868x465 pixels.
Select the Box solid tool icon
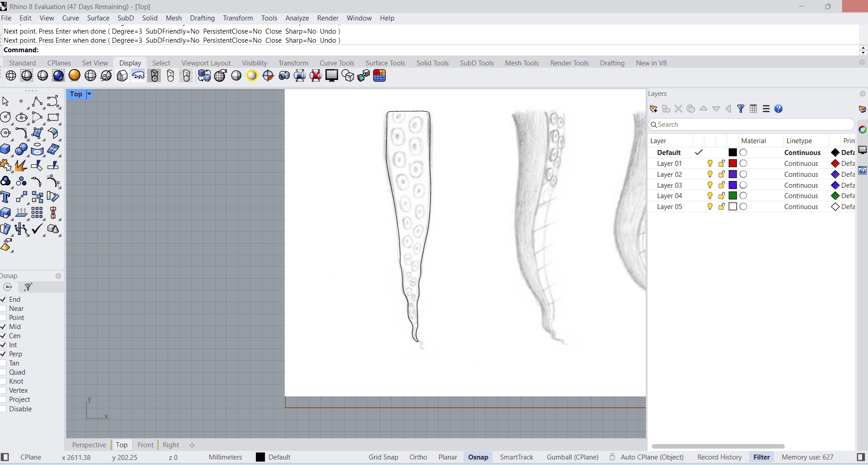tap(5, 149)
